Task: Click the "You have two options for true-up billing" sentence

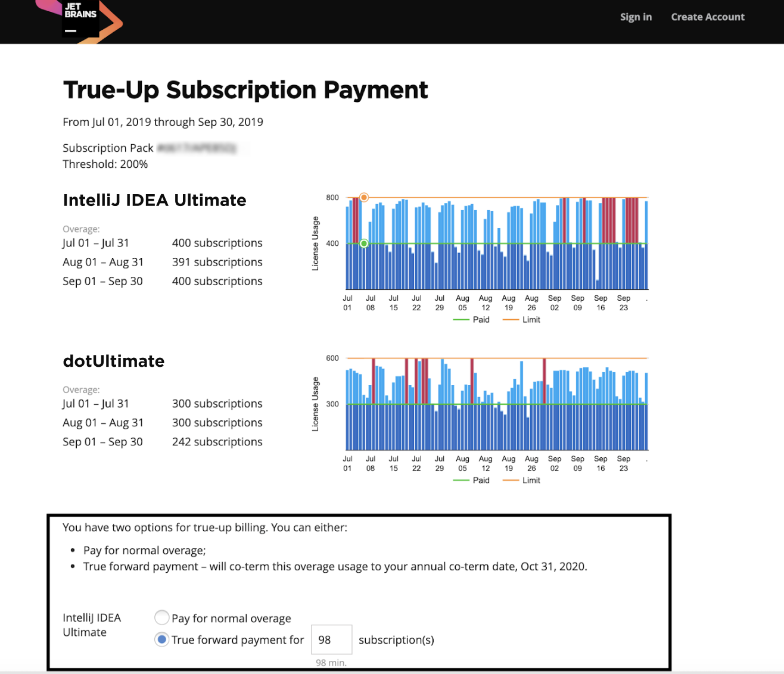Action: pyautogui.click(x=205, y=528)
